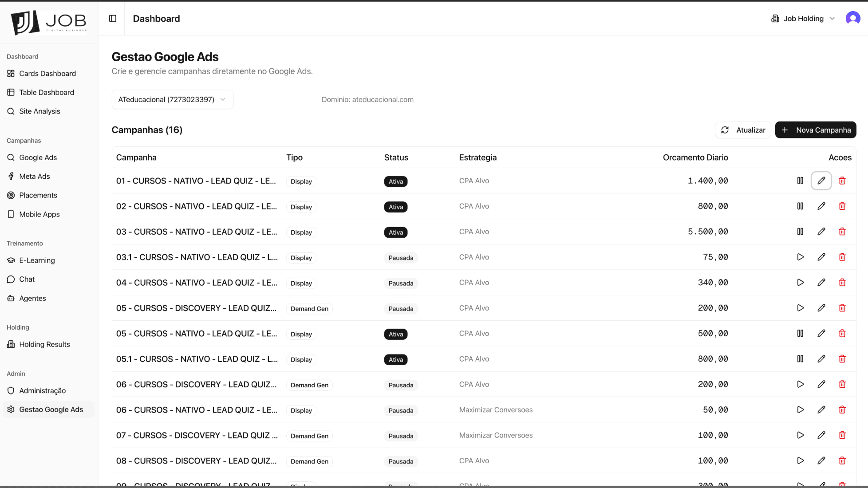Collapse the sidebar using the panel toggle icon
The image size is (868, 488).
pyautogui.click(x=112, y=18)
